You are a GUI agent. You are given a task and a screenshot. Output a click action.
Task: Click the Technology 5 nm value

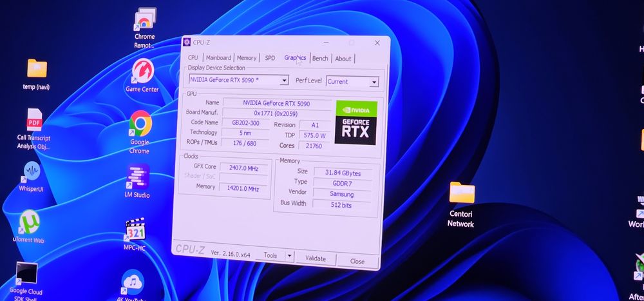(245, 133)
